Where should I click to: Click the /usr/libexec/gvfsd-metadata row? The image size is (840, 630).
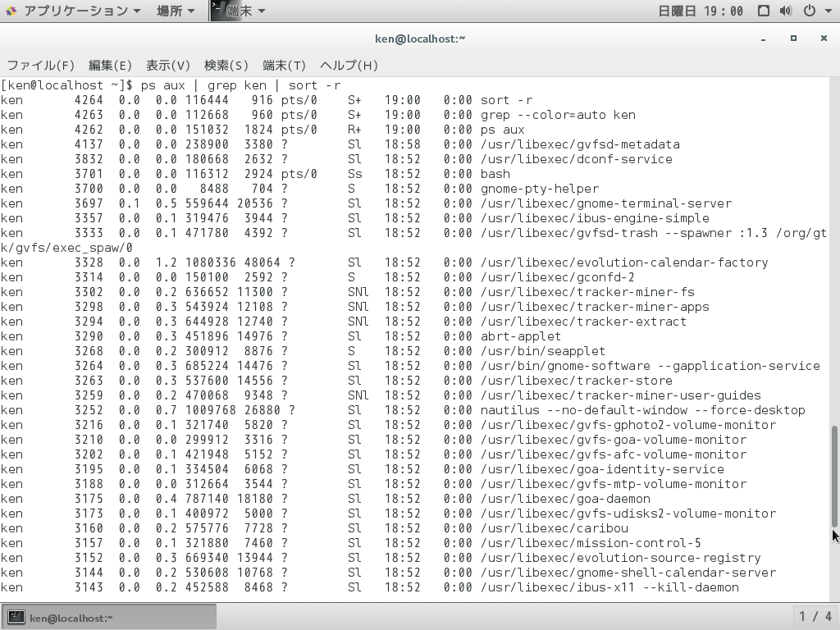340,144
